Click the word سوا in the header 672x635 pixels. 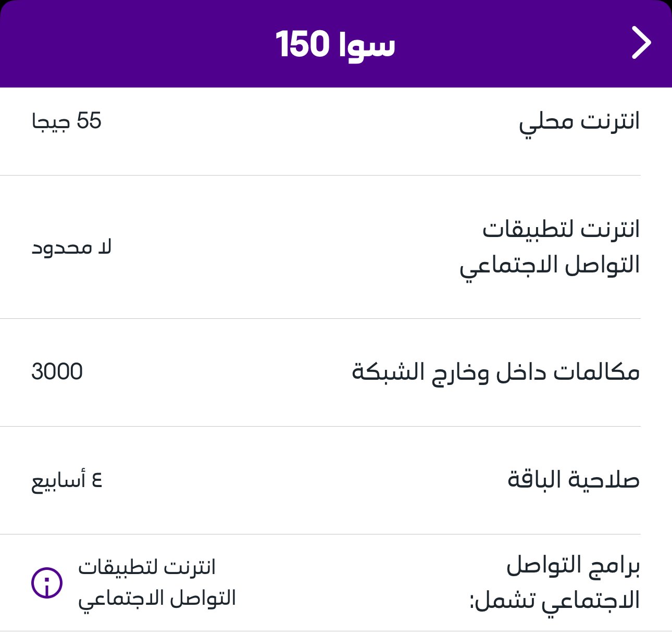click(367, 45)
